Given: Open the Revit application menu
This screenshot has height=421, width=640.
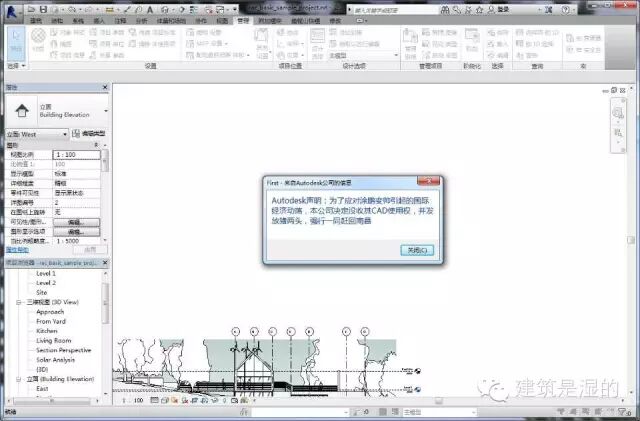Looking at the screenshot, I should click(x=12, y=11).
